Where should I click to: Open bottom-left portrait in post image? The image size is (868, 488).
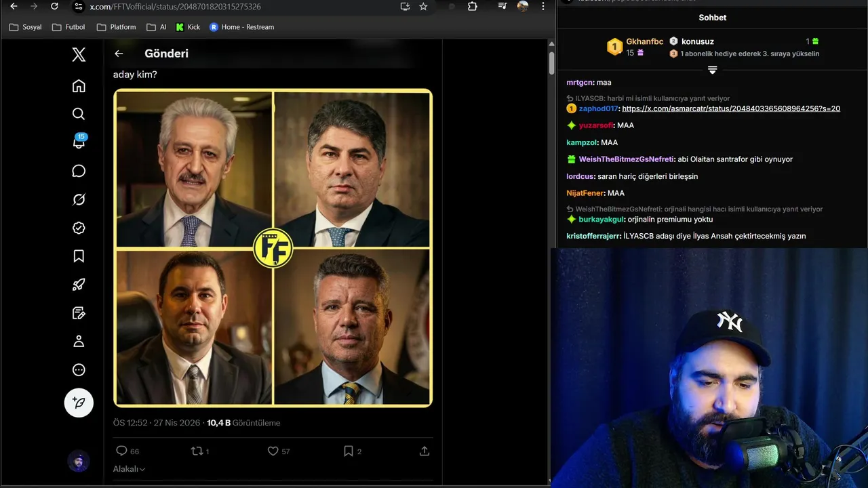(194, 327)
